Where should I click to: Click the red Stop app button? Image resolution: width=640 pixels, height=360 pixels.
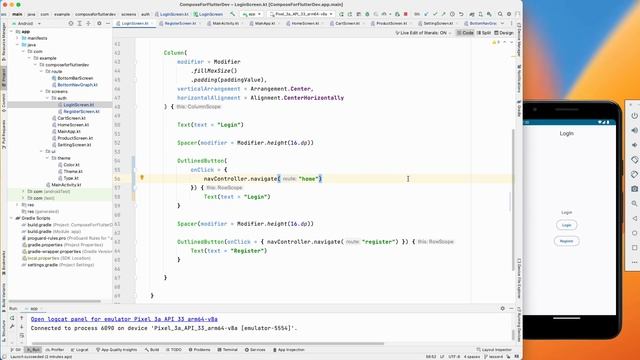point(405,14)
